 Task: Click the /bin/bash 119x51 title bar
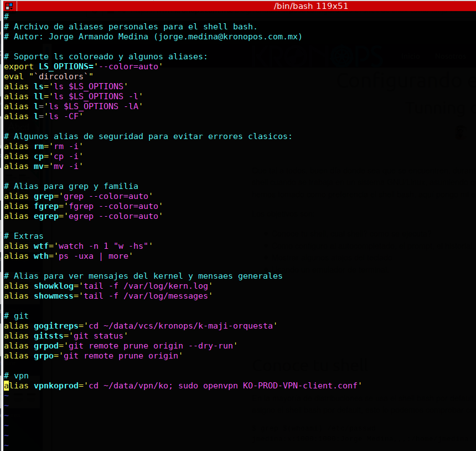pyautogui.click(x=310, y=6)
